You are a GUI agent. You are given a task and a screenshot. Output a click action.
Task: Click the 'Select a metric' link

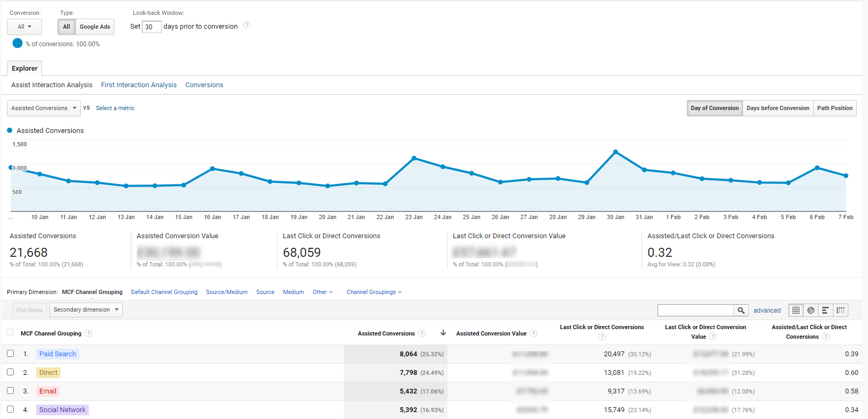coord(115,108)
